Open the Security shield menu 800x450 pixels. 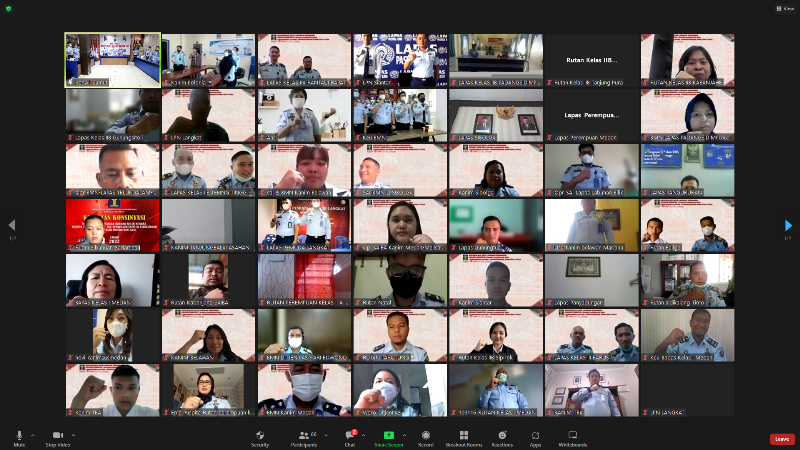pos(260,436)
